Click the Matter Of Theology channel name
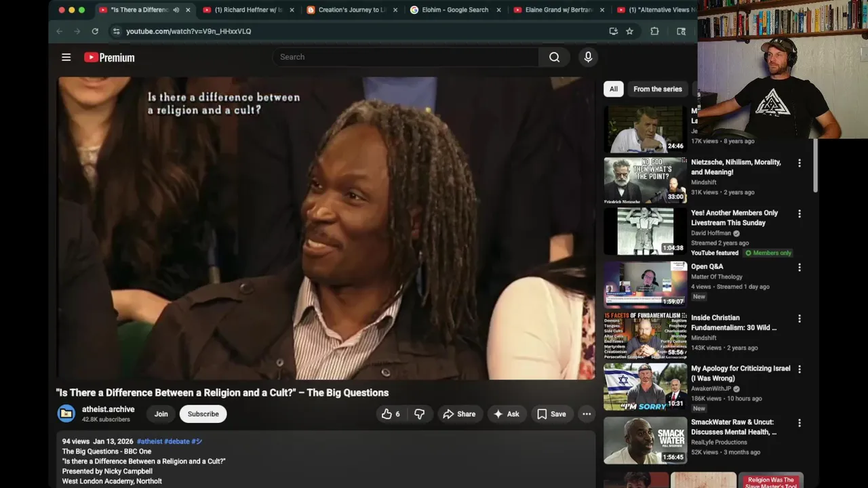Image resolution: width=868 pixels, height=488 pixels. point(716,277)
